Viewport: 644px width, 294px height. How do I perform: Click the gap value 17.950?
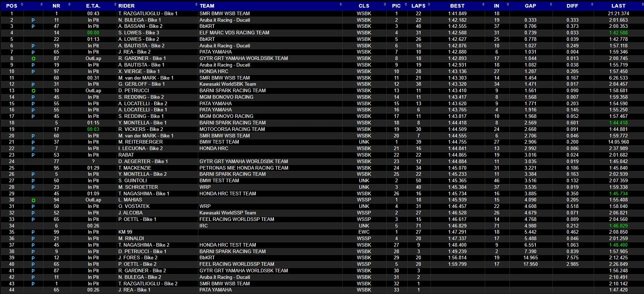point(530,264)
